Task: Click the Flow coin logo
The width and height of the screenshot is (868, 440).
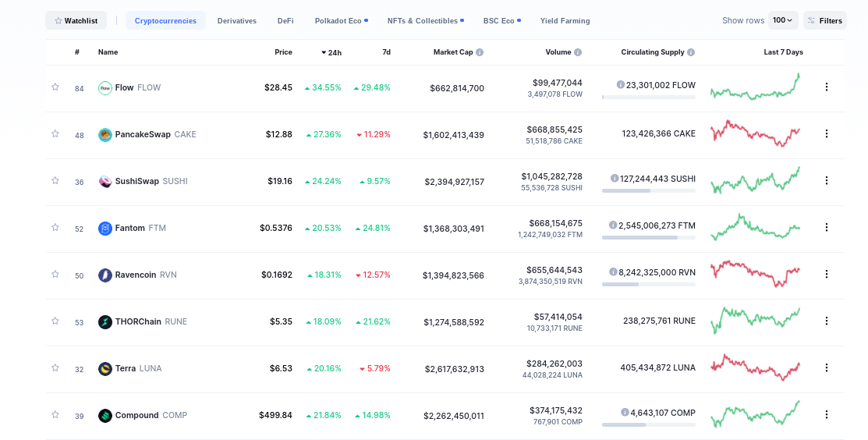Action: coord(105,88)
